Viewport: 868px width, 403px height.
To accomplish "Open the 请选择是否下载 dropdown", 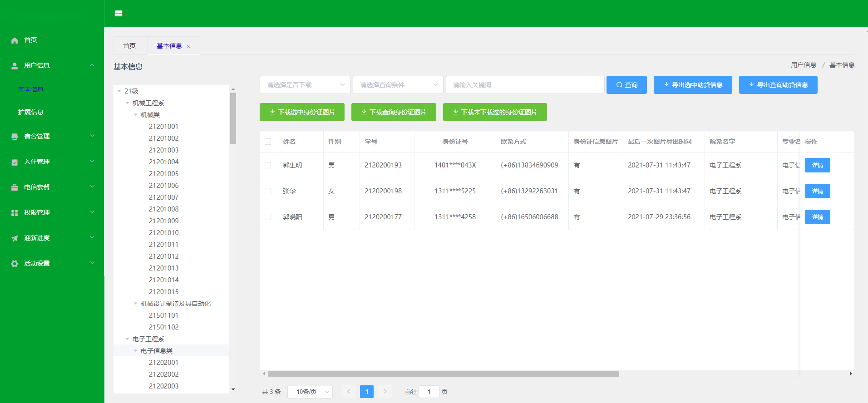I will click(305, 85).
